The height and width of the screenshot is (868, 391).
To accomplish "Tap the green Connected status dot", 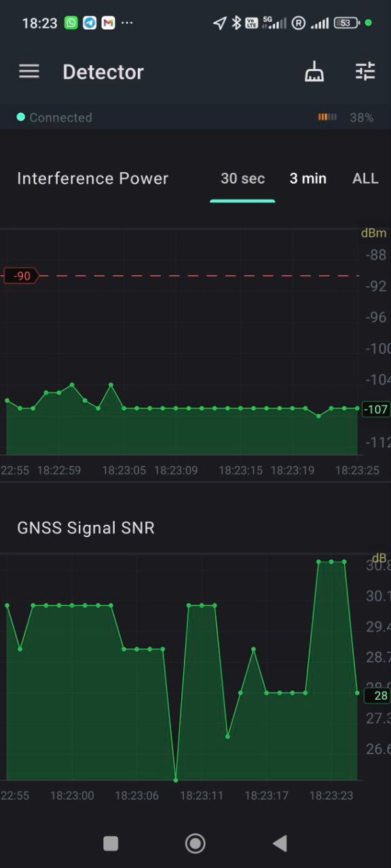I will (21, 117).
